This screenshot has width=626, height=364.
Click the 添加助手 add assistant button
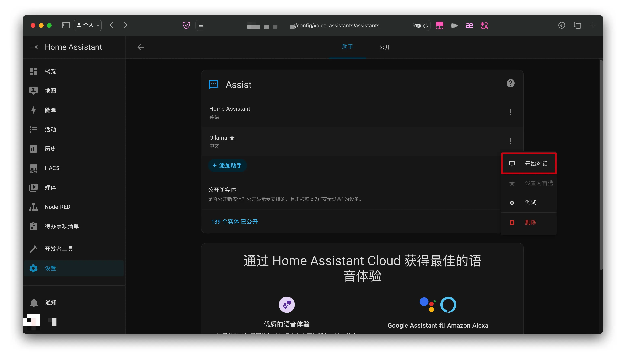pyautogui.click(x=227, y=165)
